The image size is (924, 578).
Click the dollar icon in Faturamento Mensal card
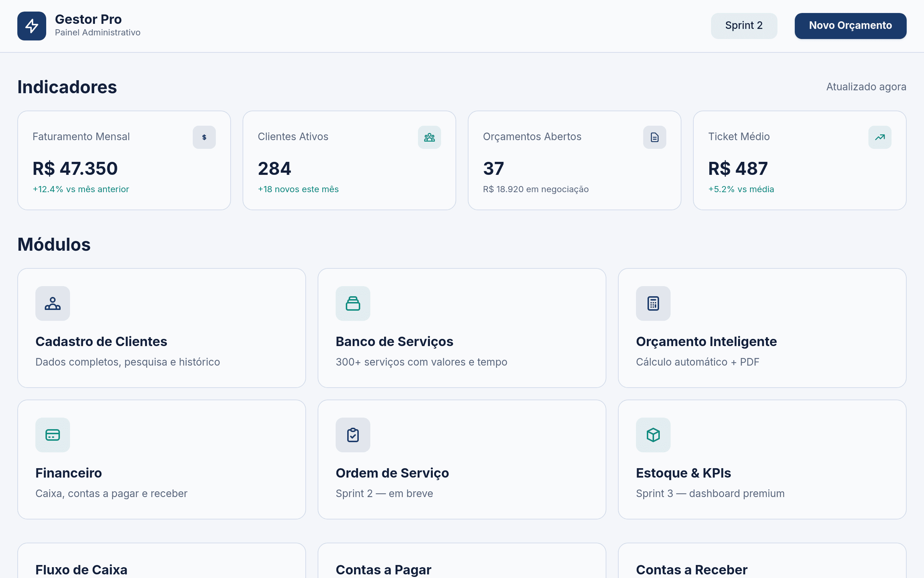(204, 137)
